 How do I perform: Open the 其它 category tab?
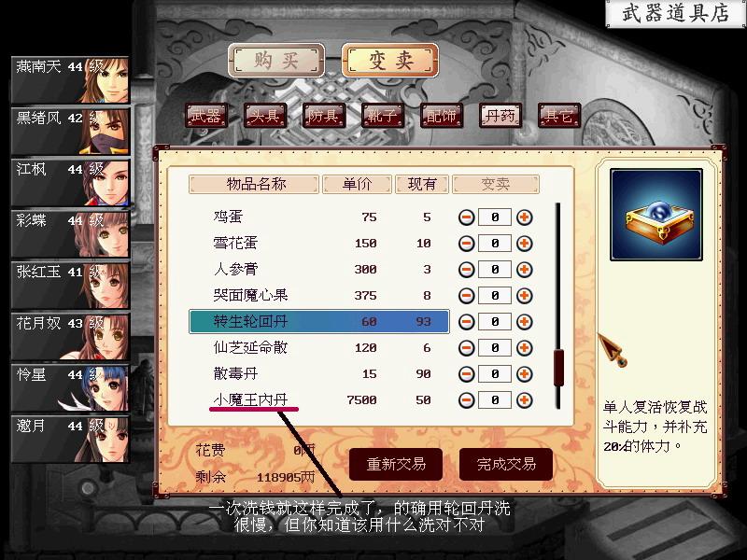click(559, 116)
